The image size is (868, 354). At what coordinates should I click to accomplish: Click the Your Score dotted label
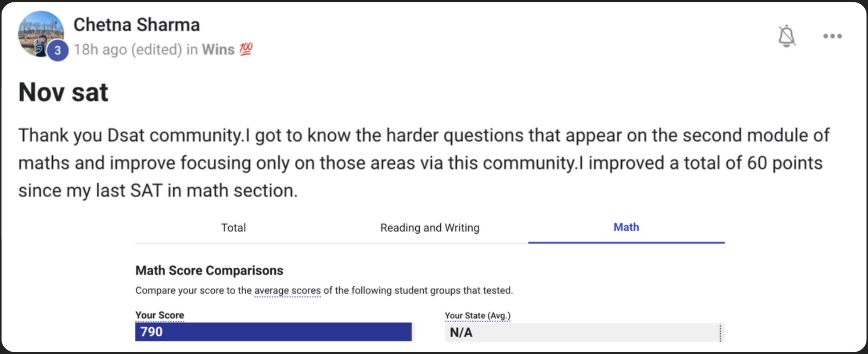160,315
